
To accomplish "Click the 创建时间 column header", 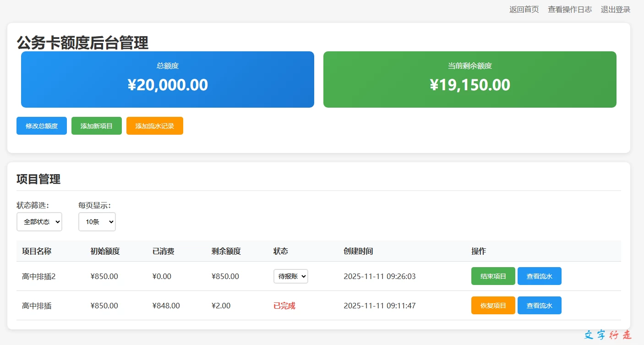I will (x=358, y=251).
